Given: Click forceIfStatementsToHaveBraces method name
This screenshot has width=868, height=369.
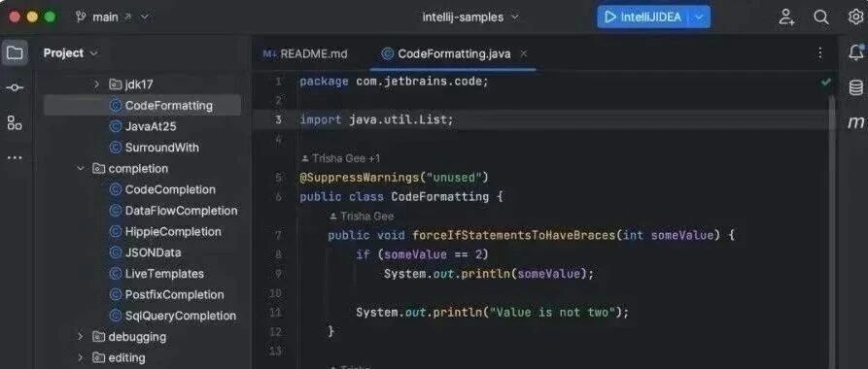Looking at the screenshot, I should [514, 236].
